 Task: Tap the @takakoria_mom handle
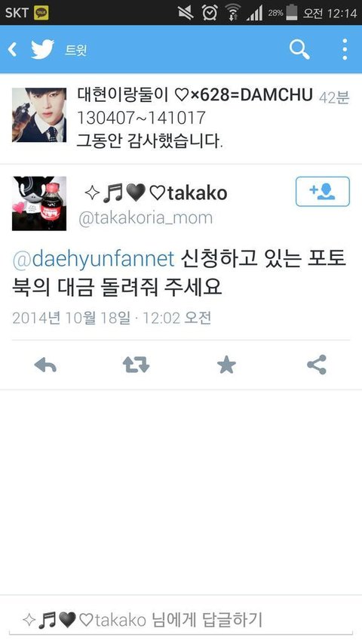(x=146, y=218)
